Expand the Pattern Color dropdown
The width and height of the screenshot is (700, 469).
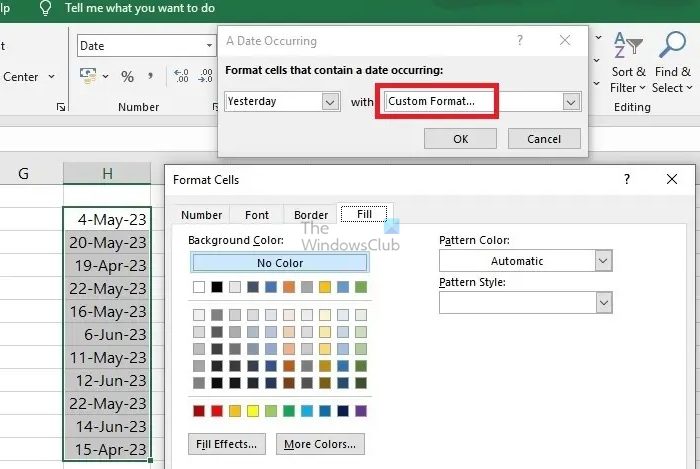(602, 261)
